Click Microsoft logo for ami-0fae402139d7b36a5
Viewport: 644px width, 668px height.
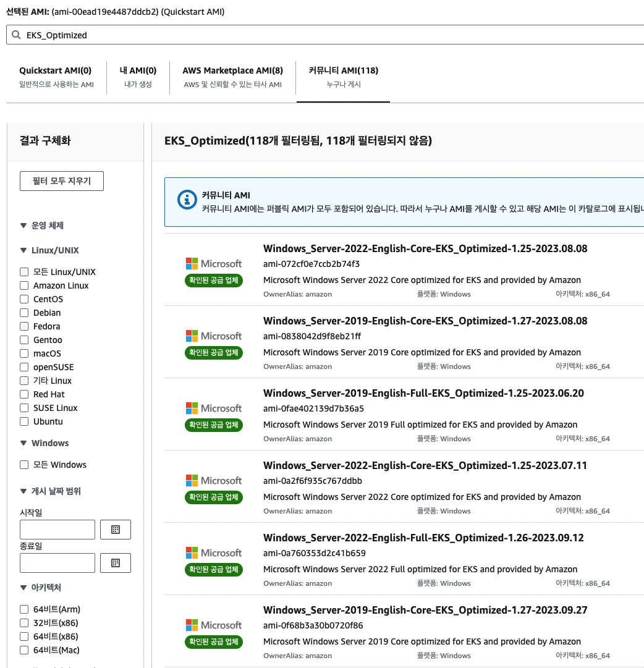click(213, 408)
